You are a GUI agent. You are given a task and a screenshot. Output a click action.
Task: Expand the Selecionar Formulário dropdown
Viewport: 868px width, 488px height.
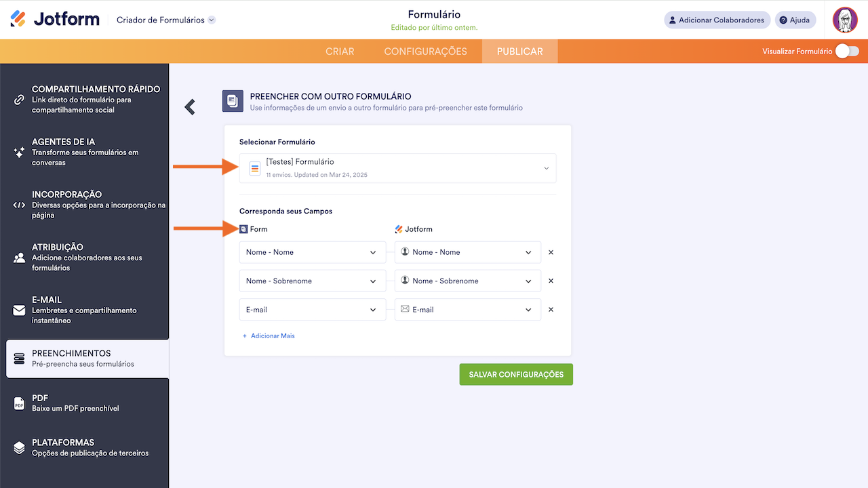point(397,168)
